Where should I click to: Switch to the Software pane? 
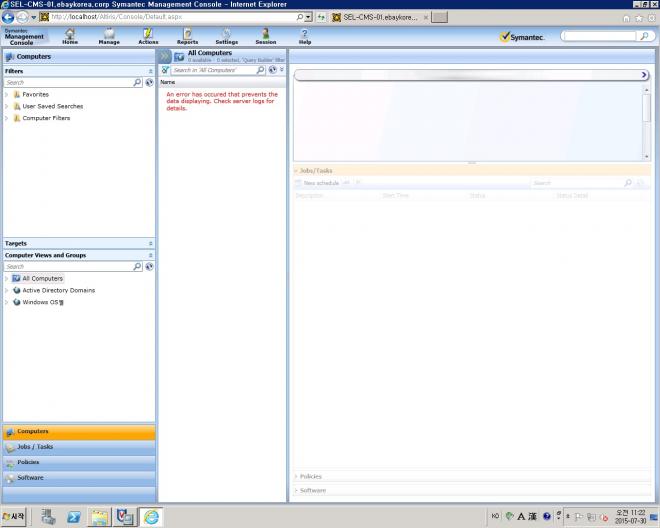(x=79, y=478)
